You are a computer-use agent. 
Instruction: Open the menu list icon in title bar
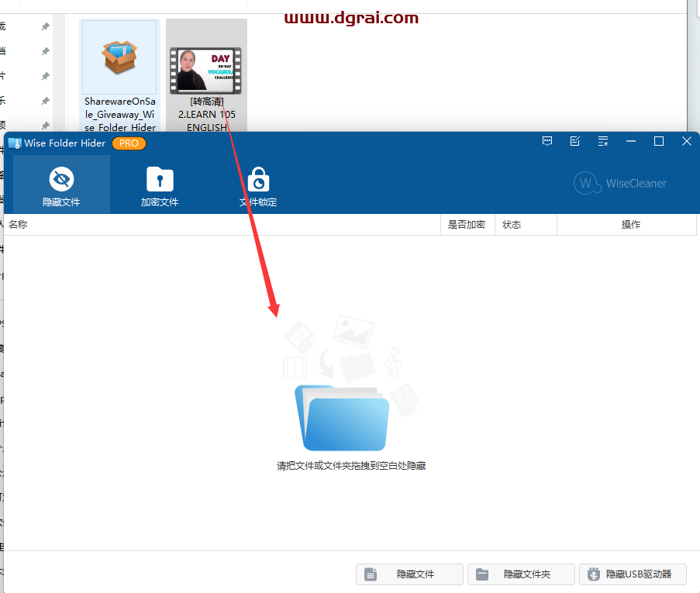tap(603, 142)
